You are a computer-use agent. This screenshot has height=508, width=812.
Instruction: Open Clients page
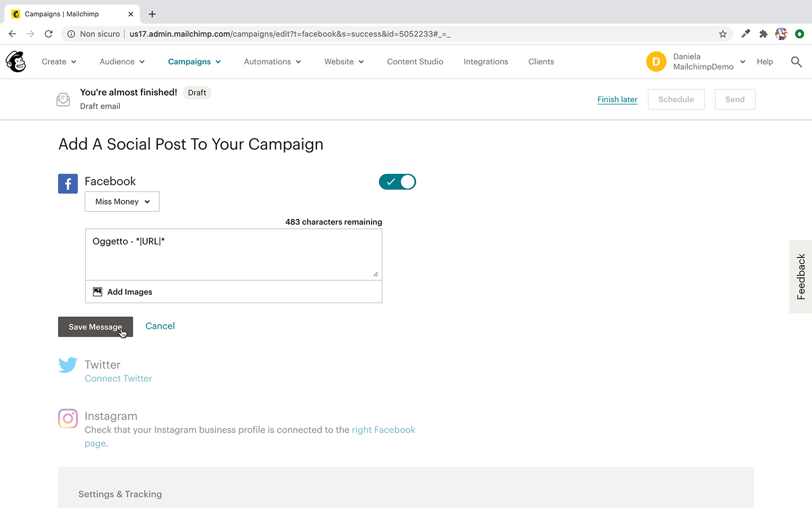[x=541, y=62]
